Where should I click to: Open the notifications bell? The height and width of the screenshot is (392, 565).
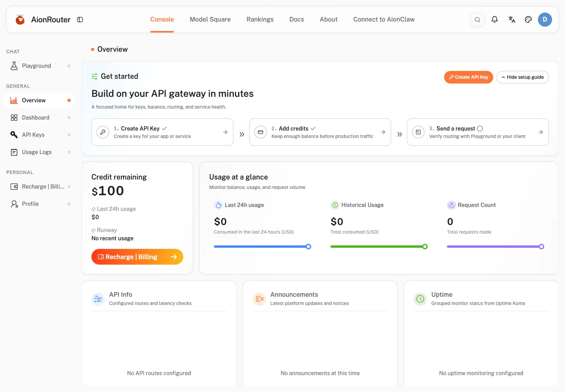495,20
